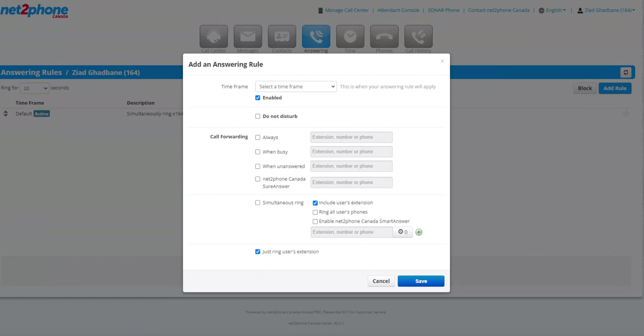Screen dimensions: 644x336
Task: Click the Block button
Action: point(585,88)
